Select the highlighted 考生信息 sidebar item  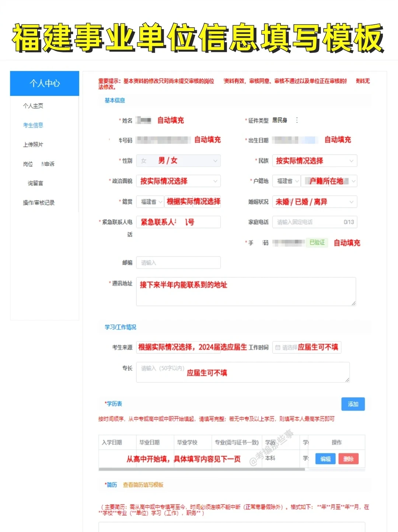32,125
